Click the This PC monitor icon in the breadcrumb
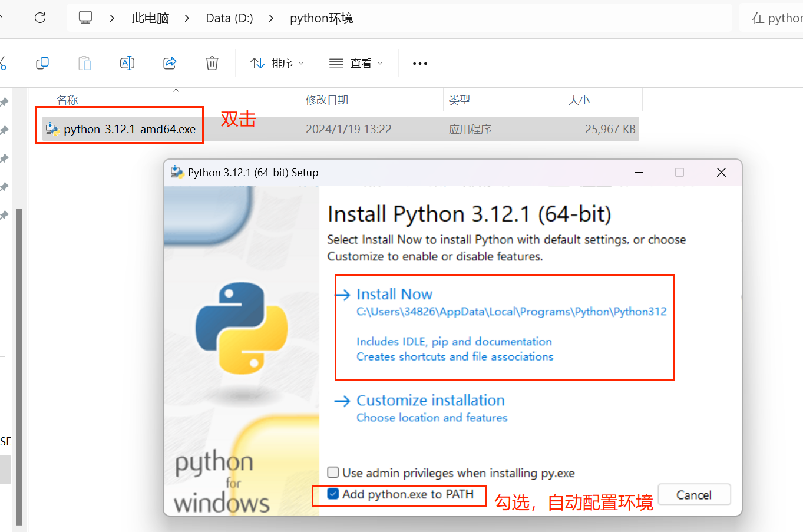 pos(85,18)
